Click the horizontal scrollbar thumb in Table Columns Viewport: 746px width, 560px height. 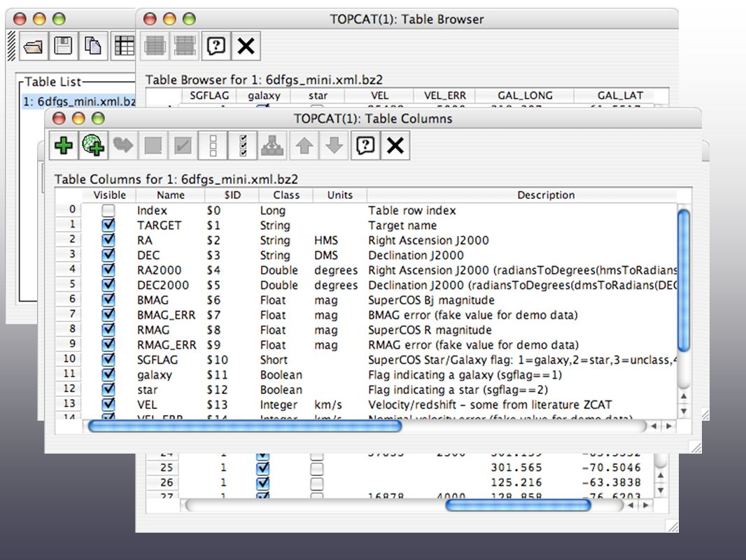coord(245,426)
